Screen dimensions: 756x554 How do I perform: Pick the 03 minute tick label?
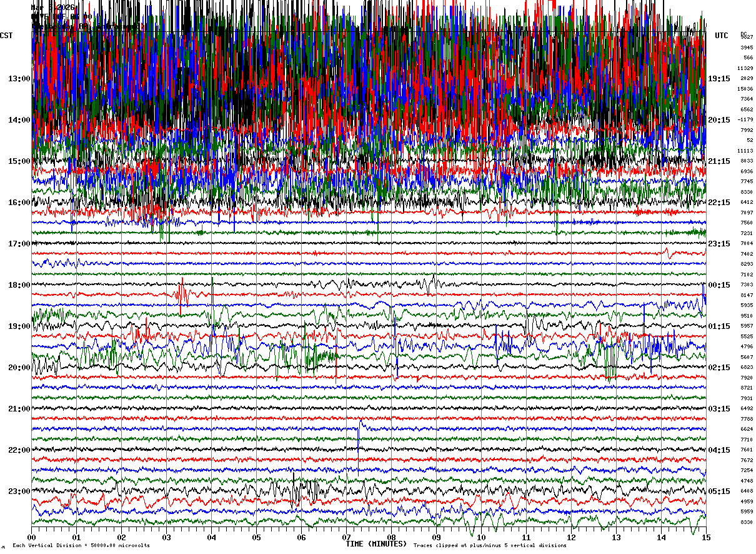166,537
